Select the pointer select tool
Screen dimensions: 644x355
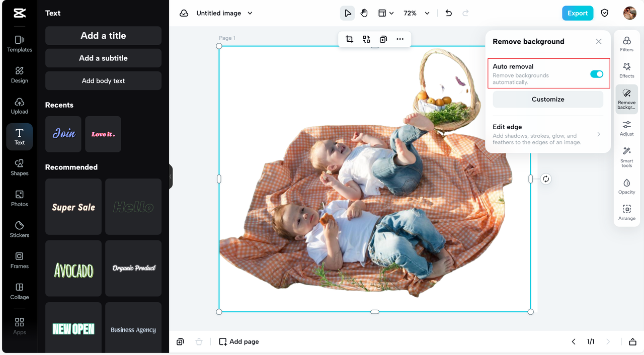[347, 13]
